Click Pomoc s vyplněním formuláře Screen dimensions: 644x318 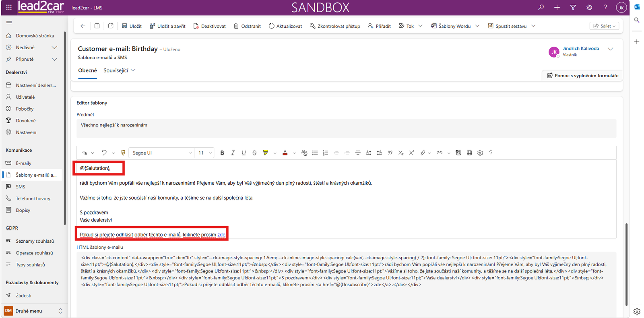pos(582,76)
